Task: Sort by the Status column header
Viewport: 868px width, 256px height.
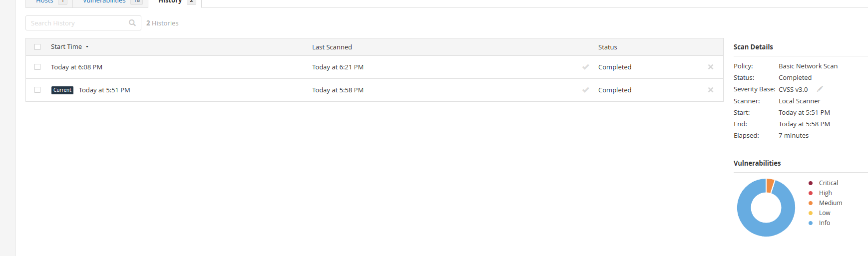Action: (608, 47)
